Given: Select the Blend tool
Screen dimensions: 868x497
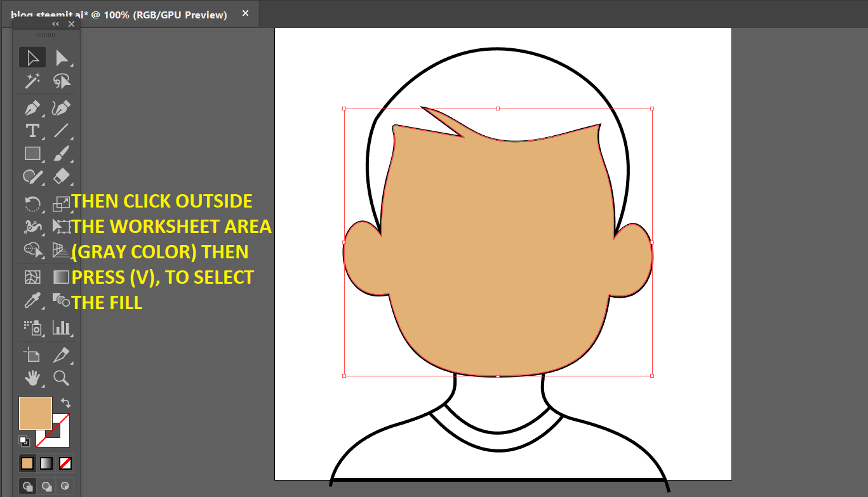Looking at the screenshot, I should (62, 300).
